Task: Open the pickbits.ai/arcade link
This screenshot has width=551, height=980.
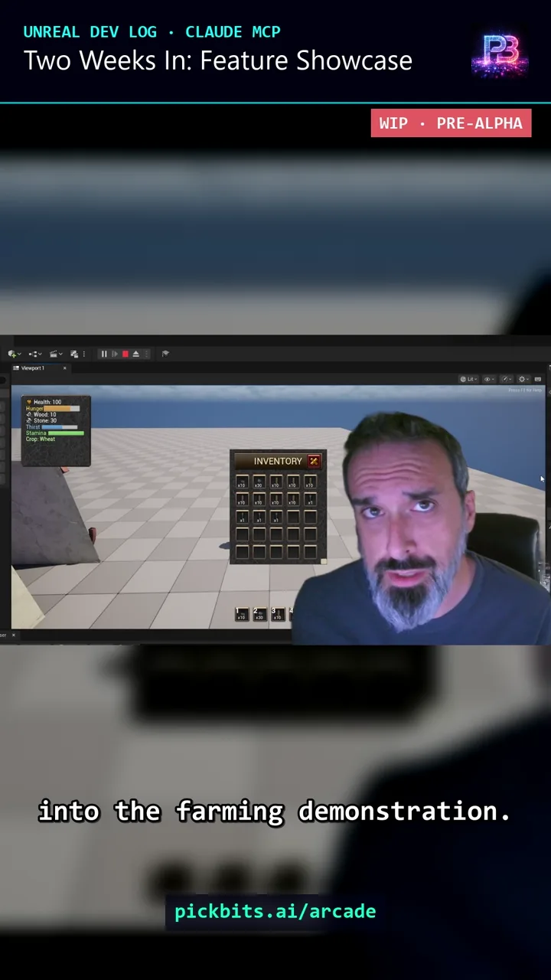Action: [275, 911]
